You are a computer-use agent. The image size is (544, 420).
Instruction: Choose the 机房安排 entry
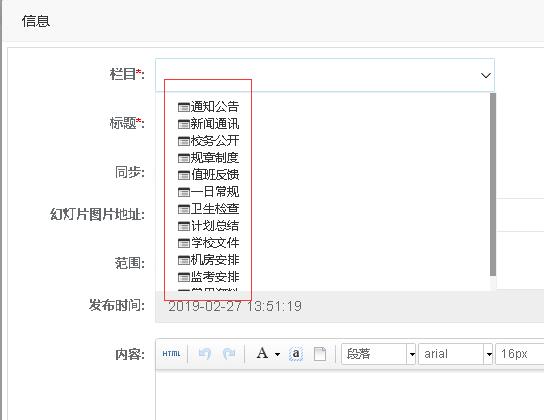click(x=215, y=260)
